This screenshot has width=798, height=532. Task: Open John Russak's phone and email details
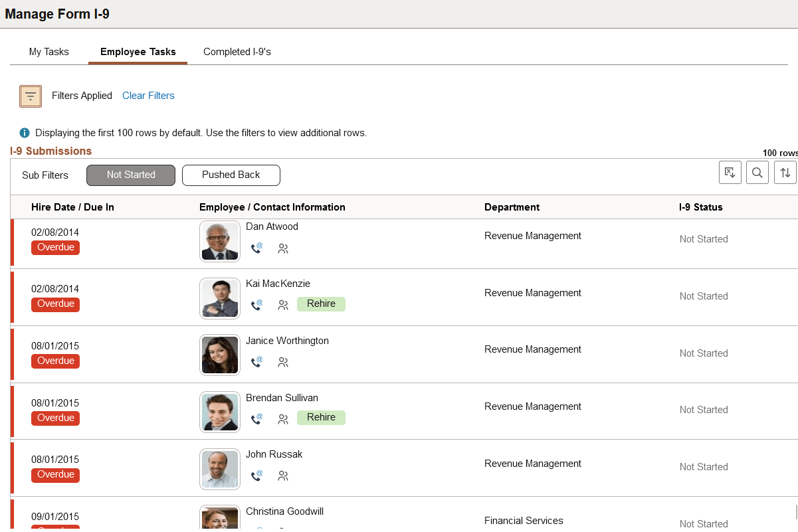[x=256, y=476]
